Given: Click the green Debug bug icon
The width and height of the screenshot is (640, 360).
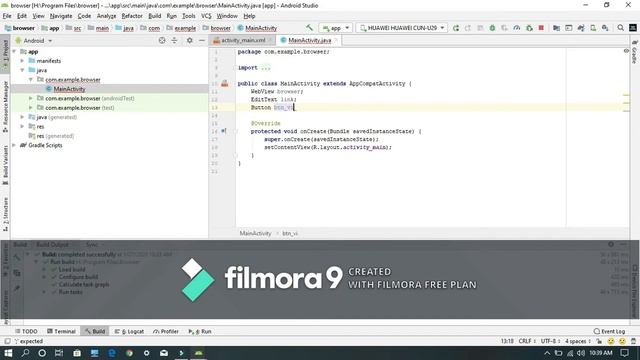Looking at the screenshot, I should pos(492,28).
